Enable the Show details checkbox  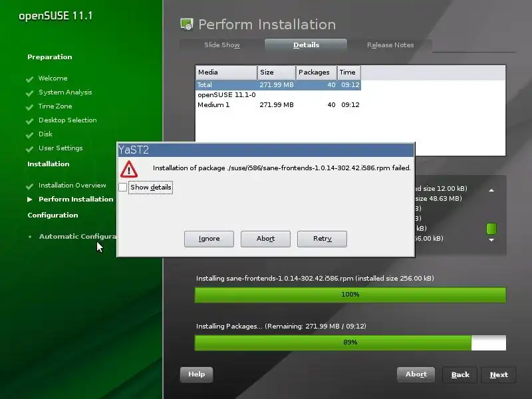click(x=123, y=188)
